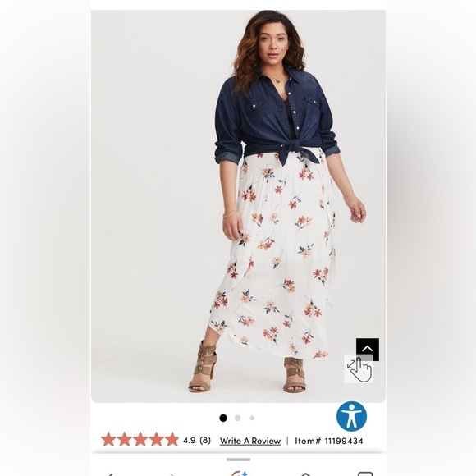This screenshot has width=476, height=476.
Task: Open the browser tabs switcher icon
Action: coord(365,474)
